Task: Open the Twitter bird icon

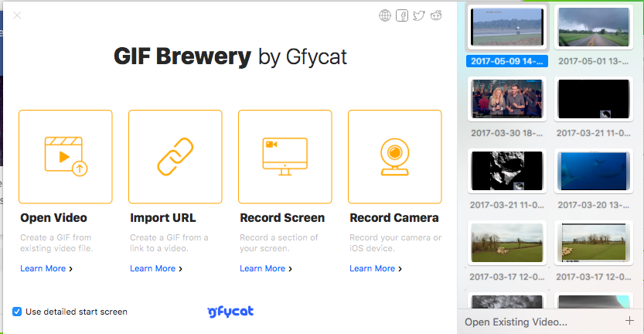Action: pyautogui.click(x=419, y=15)
